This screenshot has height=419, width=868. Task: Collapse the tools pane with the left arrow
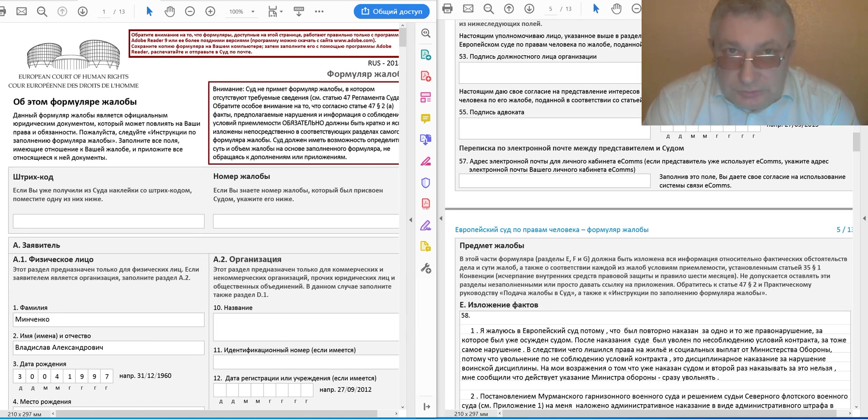coord(410,220)
